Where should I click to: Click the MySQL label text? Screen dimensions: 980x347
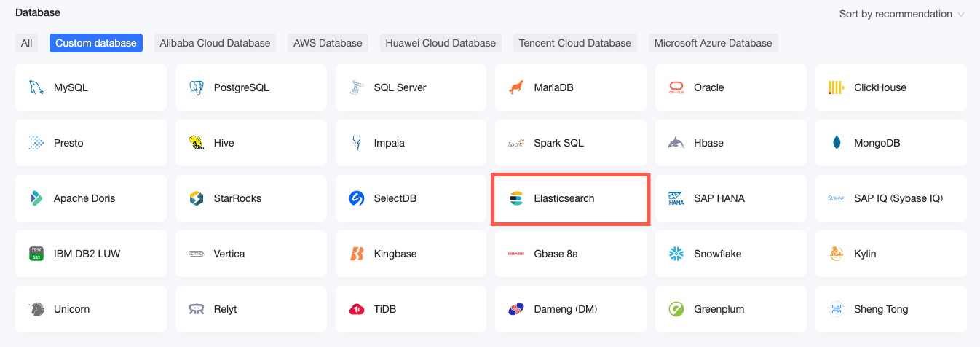coord(71,87)
